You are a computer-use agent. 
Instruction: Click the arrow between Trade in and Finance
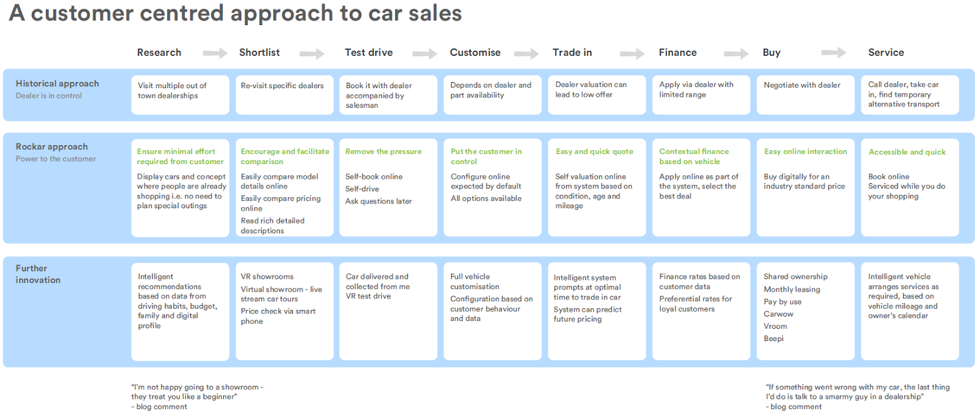pos(632,54)
